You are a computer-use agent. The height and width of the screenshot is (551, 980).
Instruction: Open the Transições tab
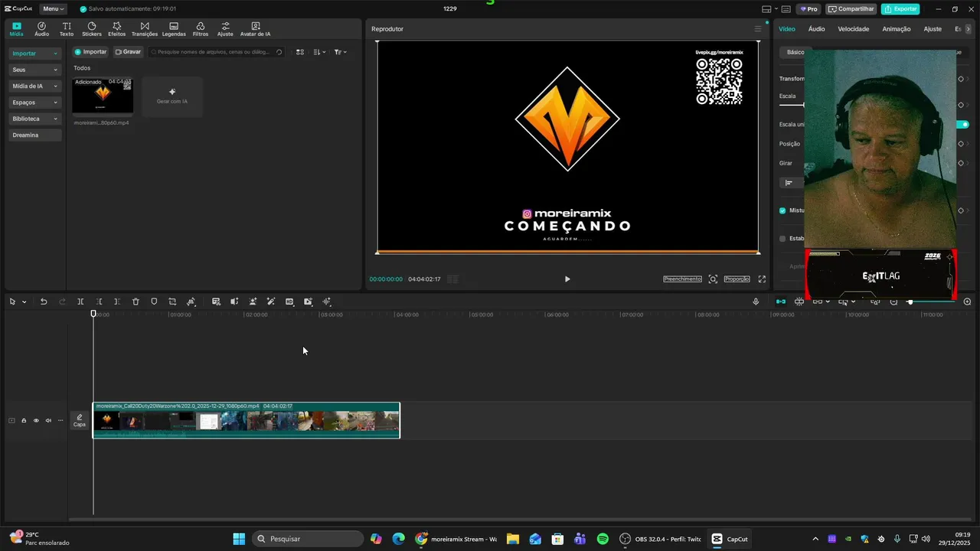pos(145,29)
